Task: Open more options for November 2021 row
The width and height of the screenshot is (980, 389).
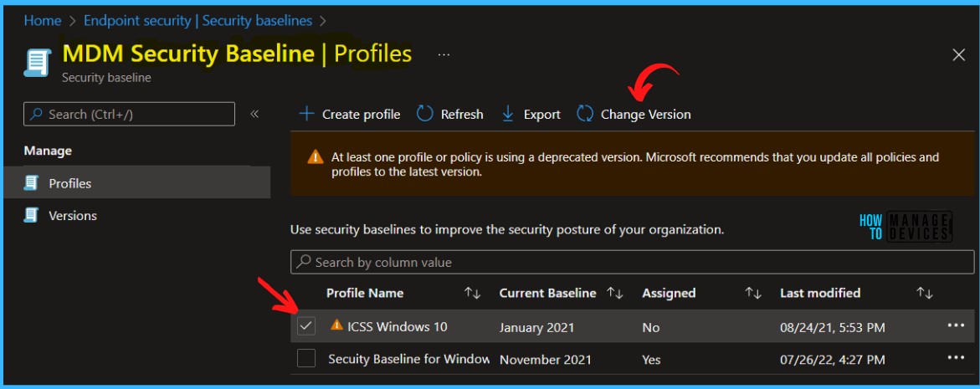Action: (x=956, y=358)
